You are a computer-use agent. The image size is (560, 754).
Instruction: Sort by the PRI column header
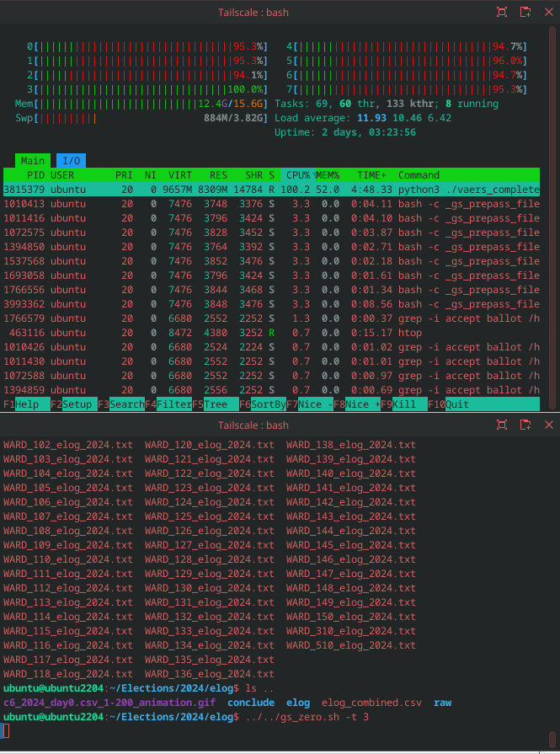[124, 175]
